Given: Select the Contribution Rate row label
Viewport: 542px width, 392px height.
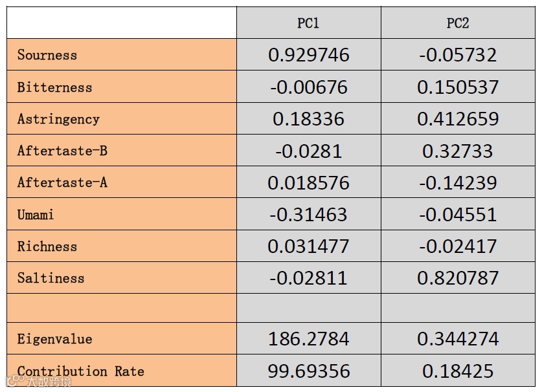Looking at the screenshot, I should pyautogui.click(x=81, y=371).
